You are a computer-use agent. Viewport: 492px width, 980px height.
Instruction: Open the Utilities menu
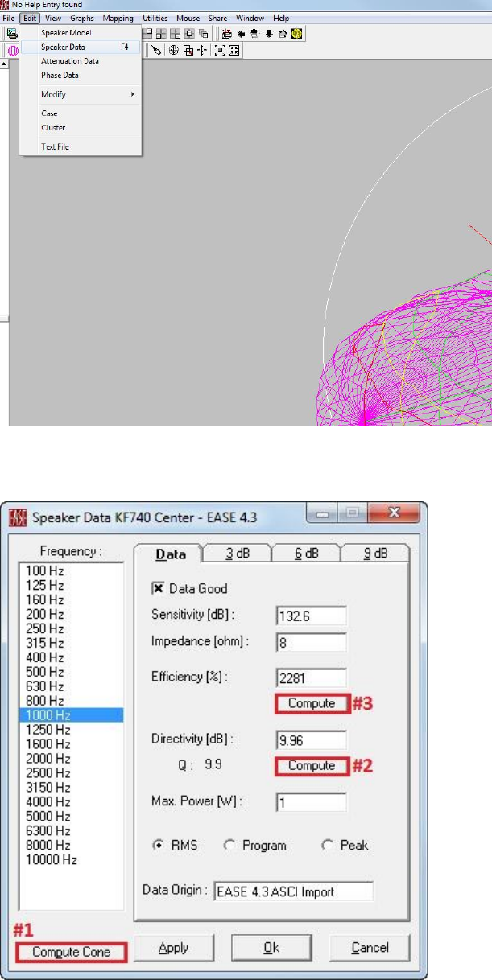[155, 18]
